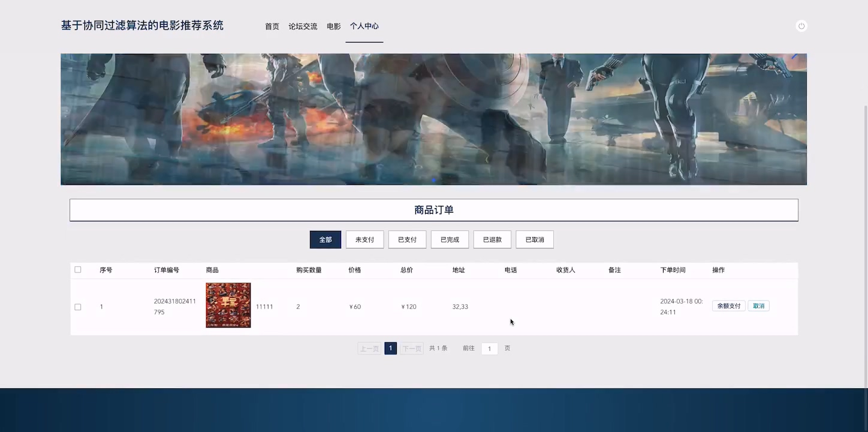The height and width of the screenshot is (432, 868).
Task: Show 全部 orders tab
Action: click(x=325, y=239)
